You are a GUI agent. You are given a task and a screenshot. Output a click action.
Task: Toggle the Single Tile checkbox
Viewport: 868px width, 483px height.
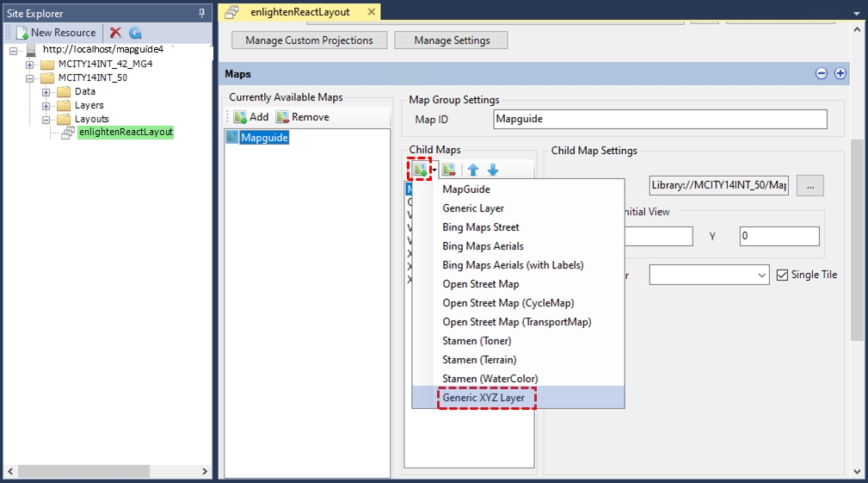click(782, 275)
